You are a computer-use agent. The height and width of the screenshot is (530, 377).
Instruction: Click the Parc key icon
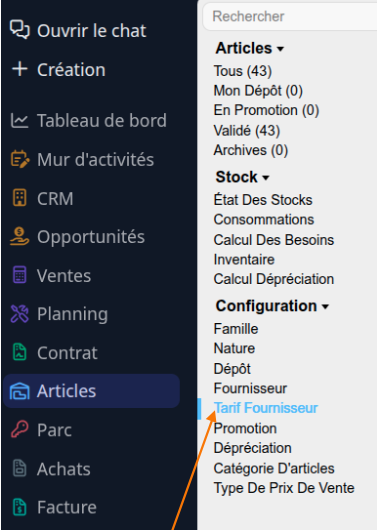pos(19,430)
